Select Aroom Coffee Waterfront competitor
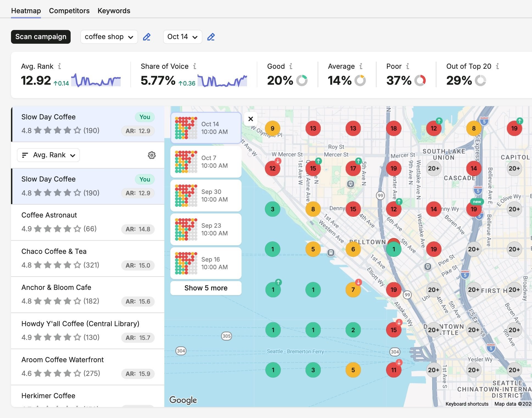Screen dimensions: 532x418 click(88, 367)
